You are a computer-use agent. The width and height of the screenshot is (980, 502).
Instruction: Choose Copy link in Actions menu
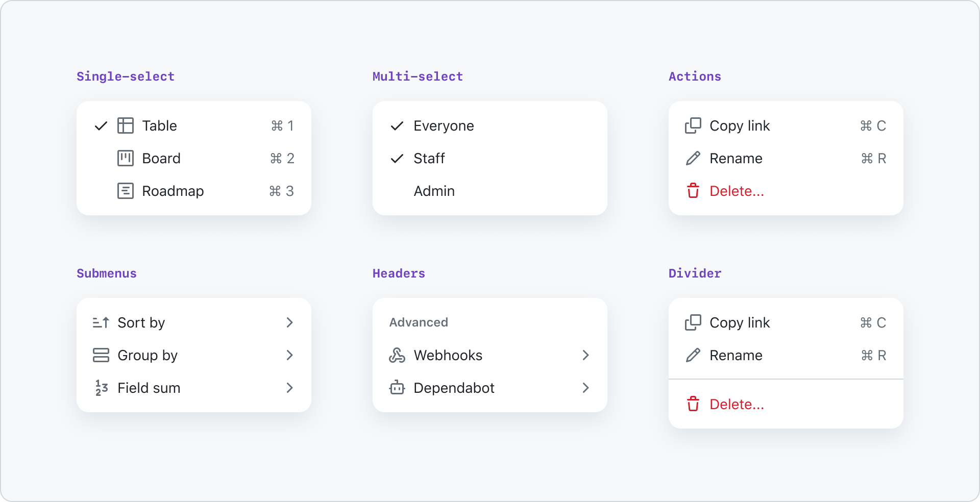[x=786, y=125]
